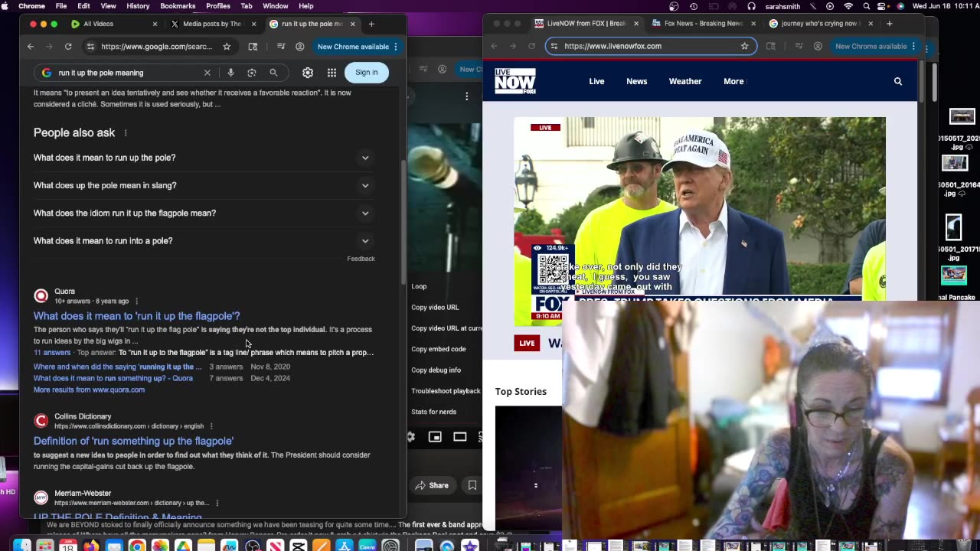This screenshot has width=980, height=551.
Task: Open Wi-Fi status menu
Action: pyautogui.click(x=848, y=6)
